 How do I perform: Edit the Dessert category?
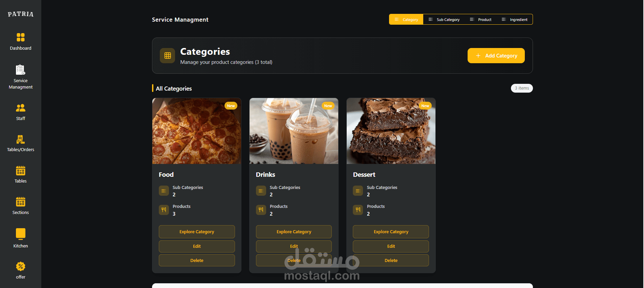[391, 246]
